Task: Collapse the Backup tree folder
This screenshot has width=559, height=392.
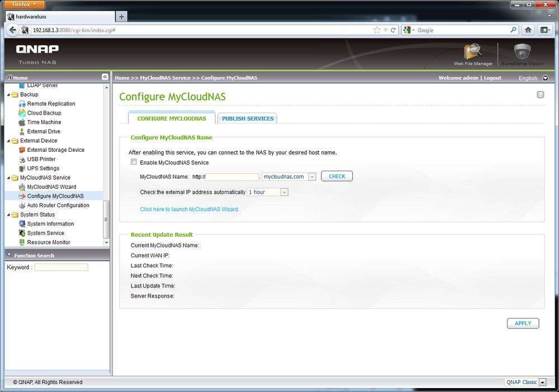Action: coord(8,95)
